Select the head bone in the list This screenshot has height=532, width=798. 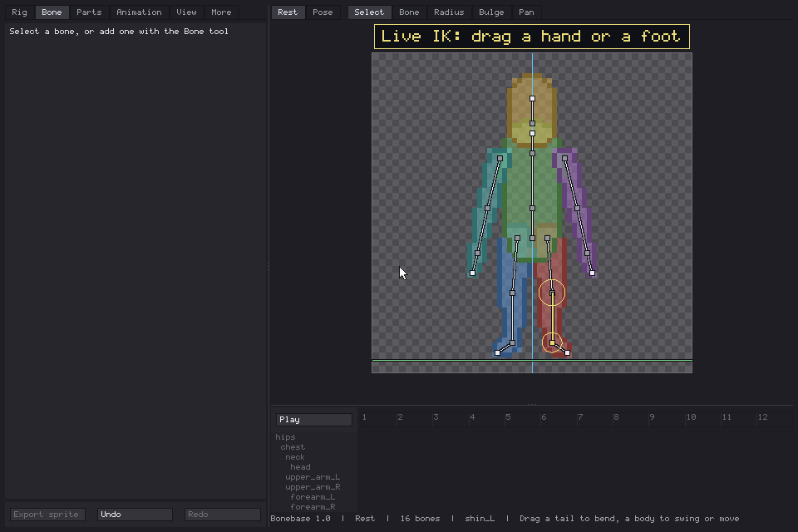300,467
